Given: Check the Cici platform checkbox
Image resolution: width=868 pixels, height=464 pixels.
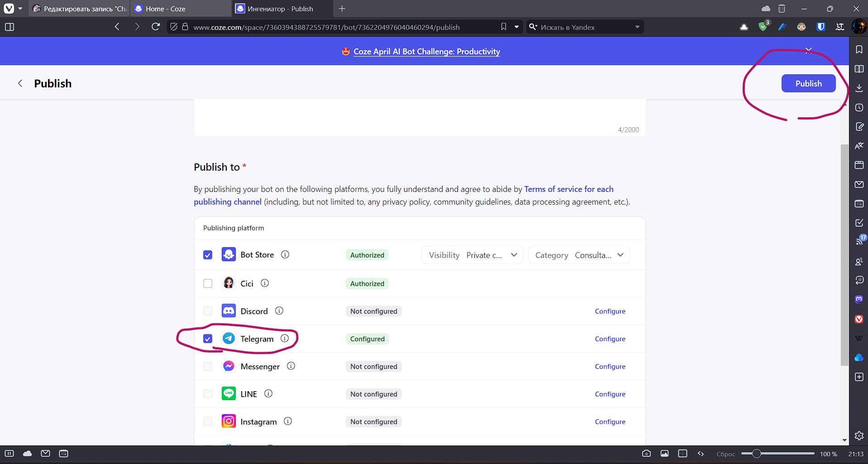Looking at the screenshot, I should [208, 283].
